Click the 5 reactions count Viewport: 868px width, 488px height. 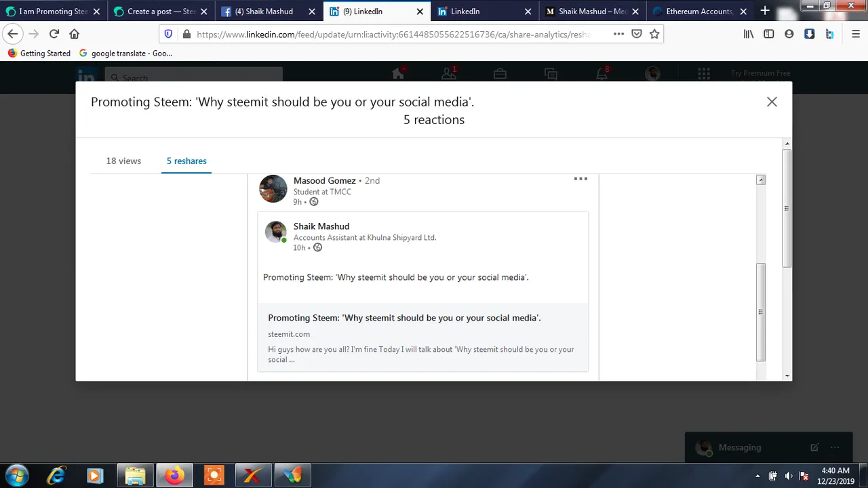pos(434,120)
